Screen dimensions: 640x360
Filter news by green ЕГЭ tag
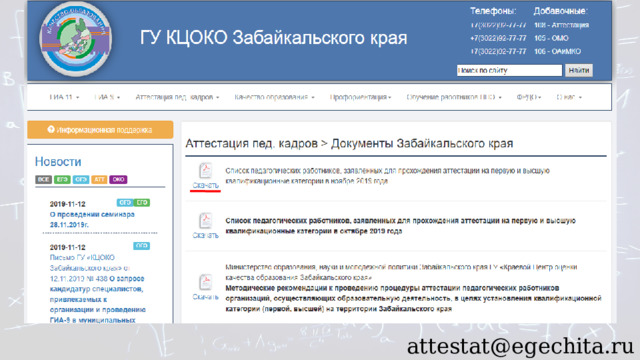coord(62,179)
